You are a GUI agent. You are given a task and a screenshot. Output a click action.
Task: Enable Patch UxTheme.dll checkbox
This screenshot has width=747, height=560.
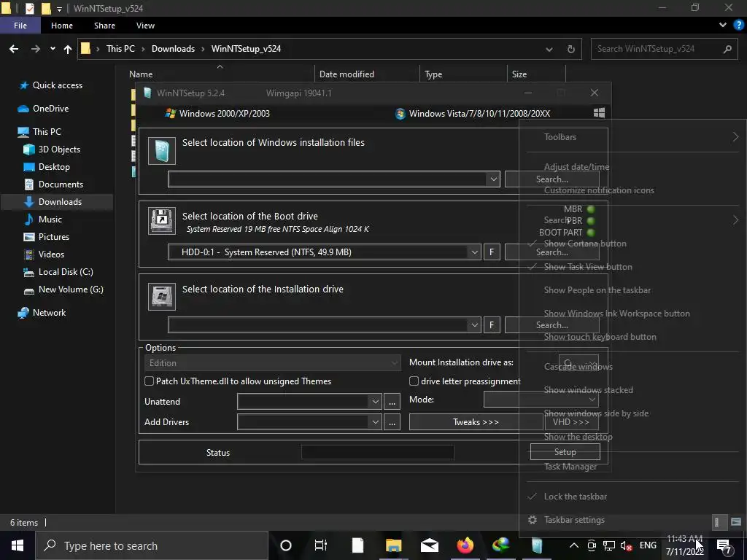point(149,381)
